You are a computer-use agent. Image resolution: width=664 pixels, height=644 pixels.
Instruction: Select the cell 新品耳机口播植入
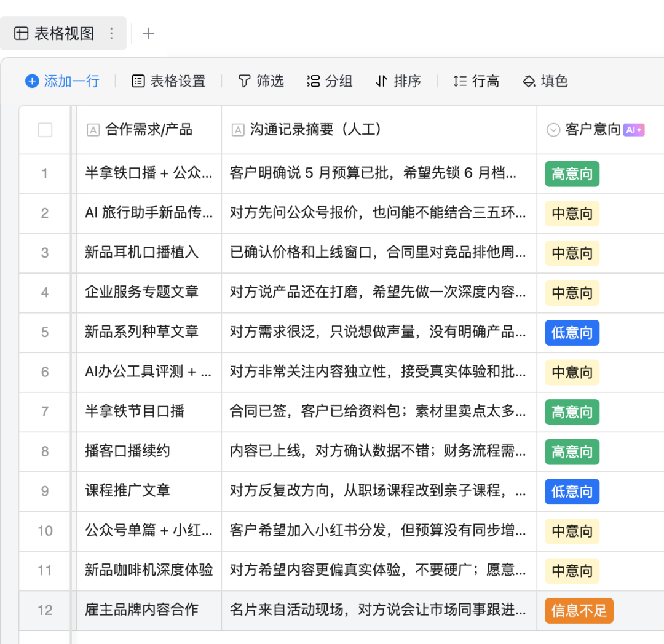149,253
